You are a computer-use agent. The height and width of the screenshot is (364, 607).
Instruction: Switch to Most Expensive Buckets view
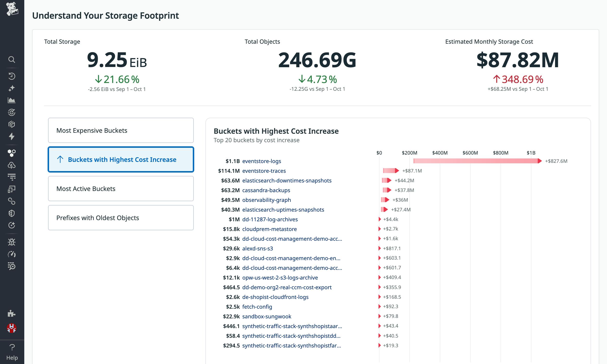coord(121,130)
